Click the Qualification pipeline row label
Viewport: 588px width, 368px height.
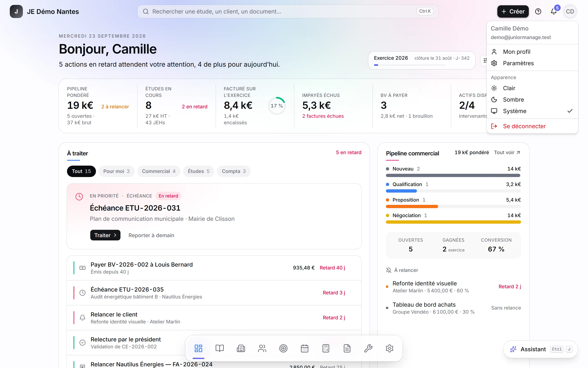click(407, 184)
